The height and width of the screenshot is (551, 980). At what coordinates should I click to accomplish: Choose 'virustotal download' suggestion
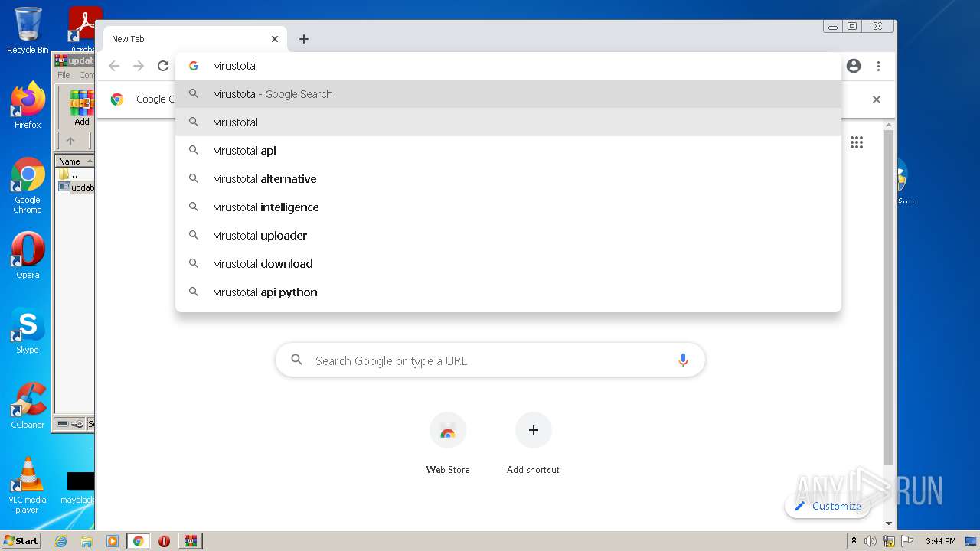click(x=508, y=264)
